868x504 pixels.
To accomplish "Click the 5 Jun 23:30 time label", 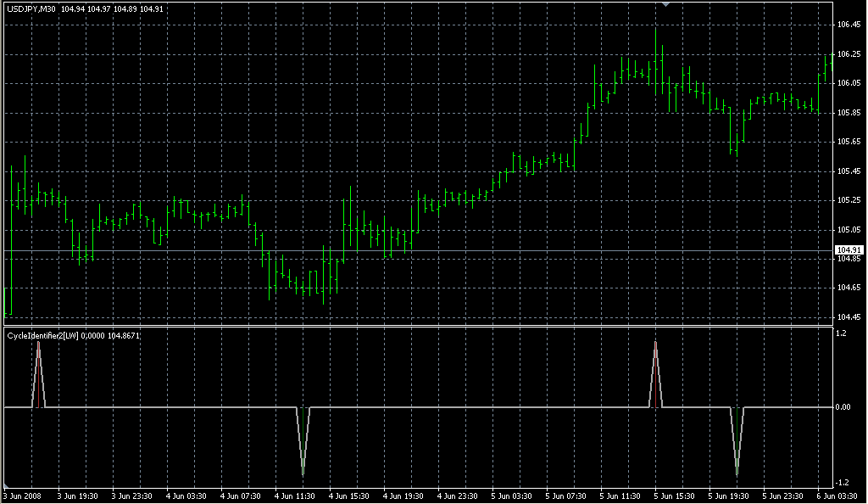I will pos(782,496).
